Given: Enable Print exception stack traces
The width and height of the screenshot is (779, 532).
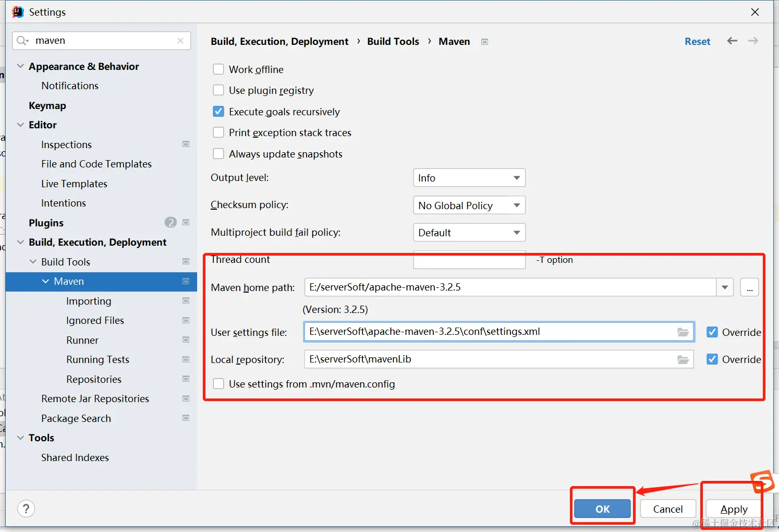Looking at the screenshot, I should [218, 132].
